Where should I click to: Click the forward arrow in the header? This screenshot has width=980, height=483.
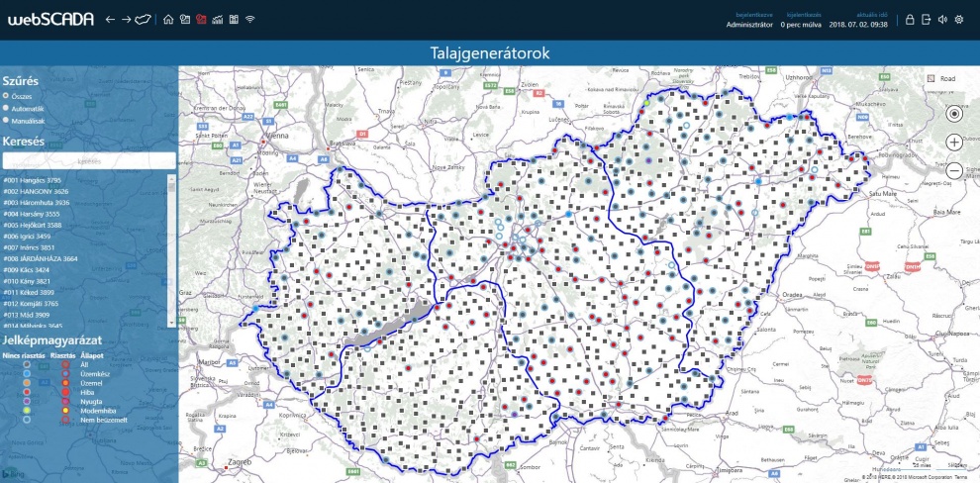pyautogui.click(x=127, y=20)
